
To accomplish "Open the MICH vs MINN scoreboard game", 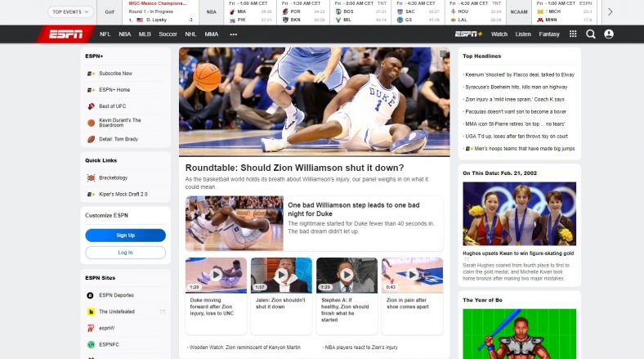I will [x=565, y=12].
